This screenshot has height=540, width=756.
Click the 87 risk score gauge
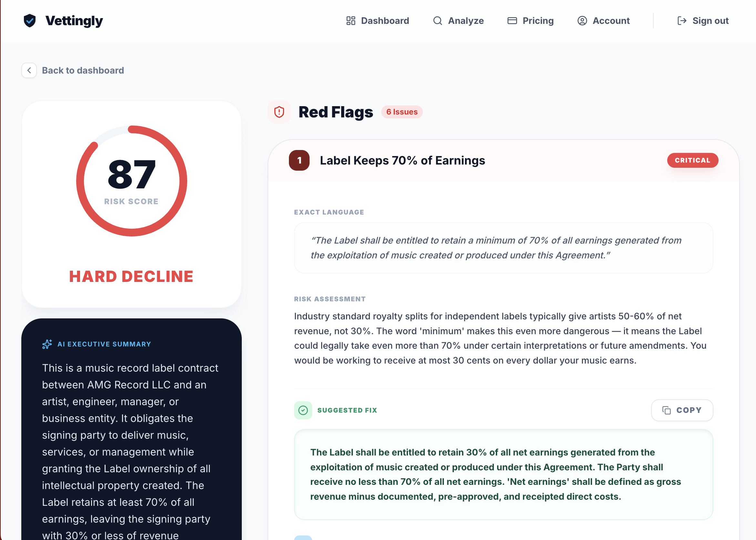(131, 181)
